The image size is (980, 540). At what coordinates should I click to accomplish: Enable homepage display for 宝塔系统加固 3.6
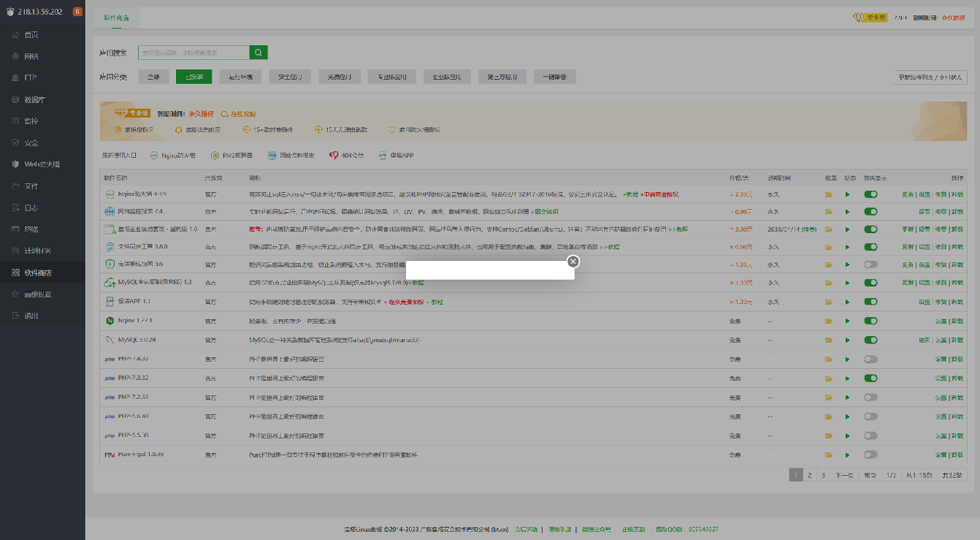coord(870,265)
